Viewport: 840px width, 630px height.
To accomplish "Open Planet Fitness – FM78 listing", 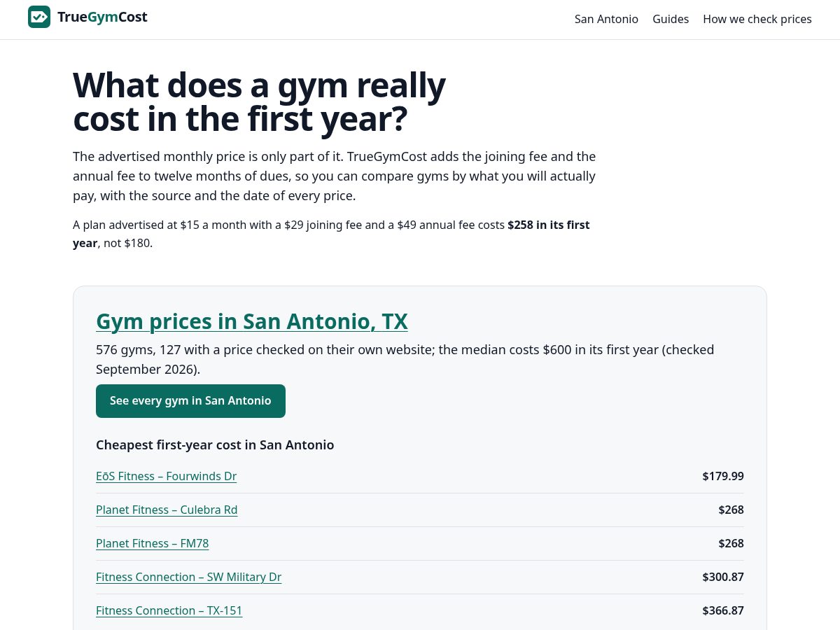I will [152, 543].
